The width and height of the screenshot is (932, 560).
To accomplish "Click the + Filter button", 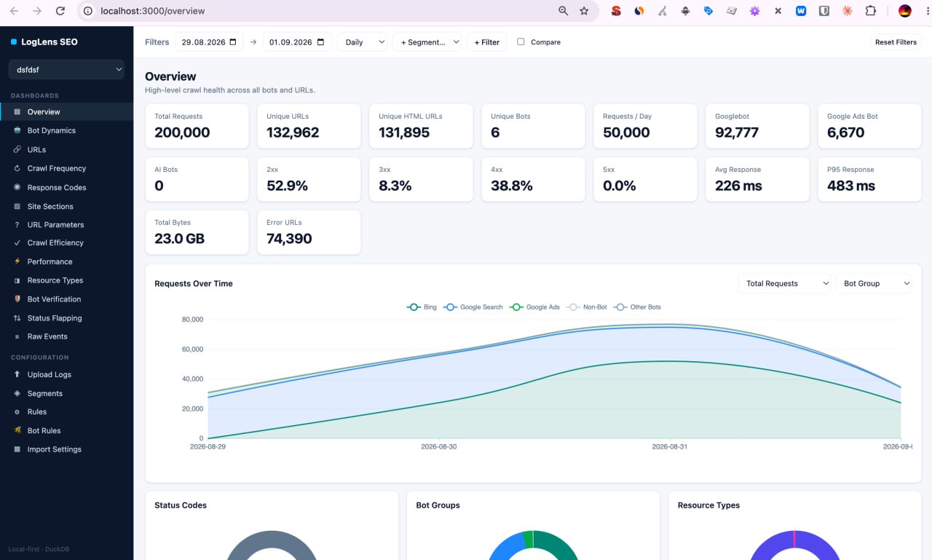I will [x=487, y=42].
